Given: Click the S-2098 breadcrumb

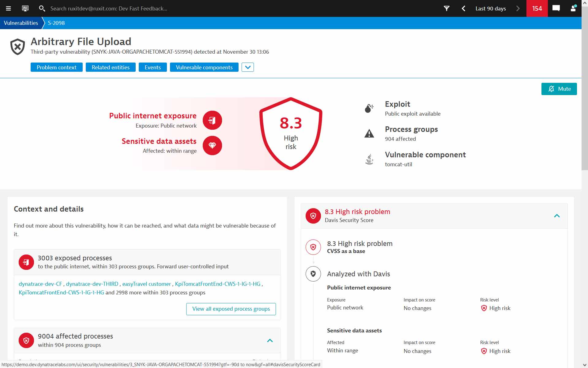Looking at the screenshot, I should [x=56, y=23].
